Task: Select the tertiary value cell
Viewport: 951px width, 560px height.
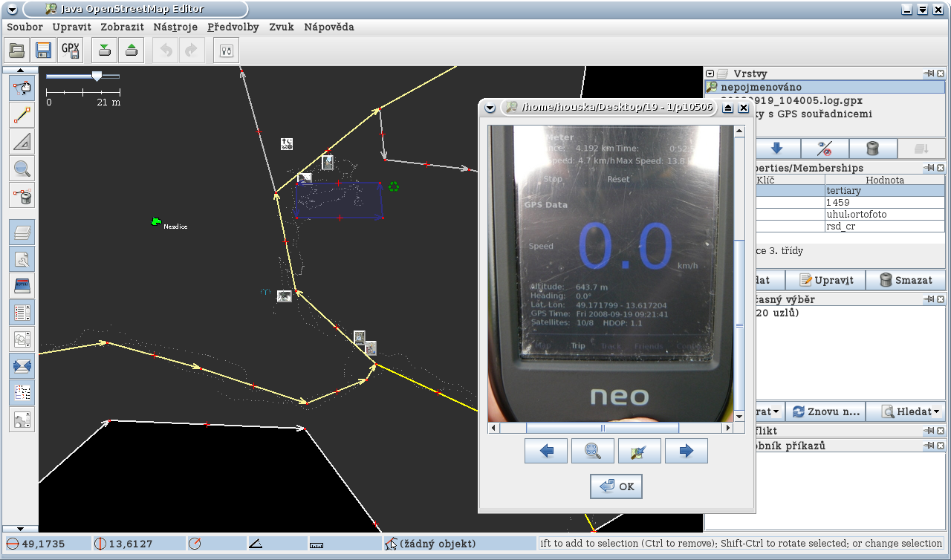Action: click(884, 191)
